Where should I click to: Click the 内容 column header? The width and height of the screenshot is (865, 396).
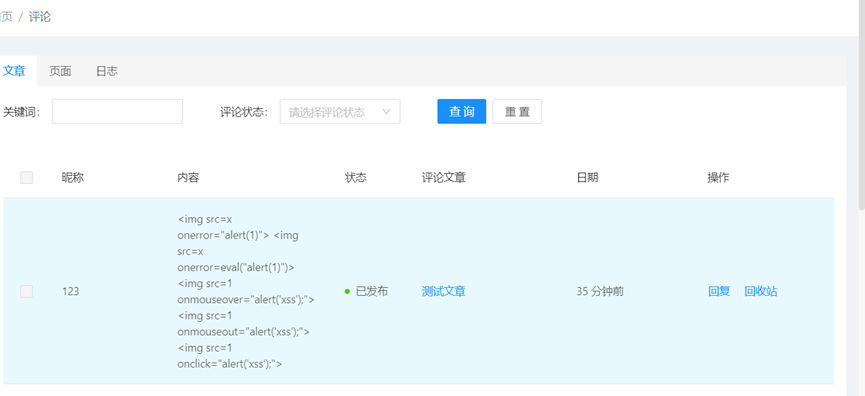(x=188, y=178)
